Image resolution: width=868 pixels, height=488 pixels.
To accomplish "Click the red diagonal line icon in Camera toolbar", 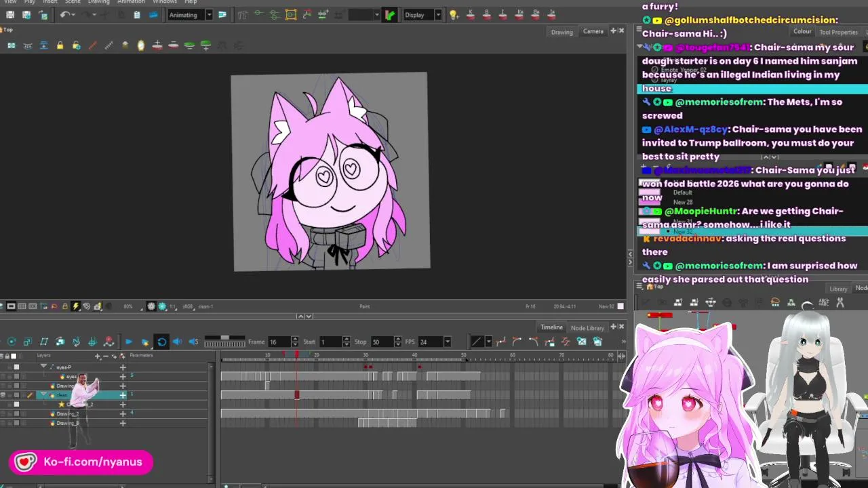I will (x=92, y=45).
